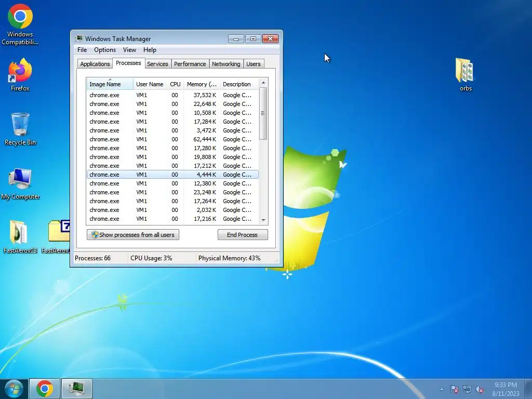This screenshot has height=399, width=532.
Task: Maximize the Task Manager window
Action: 253,38
